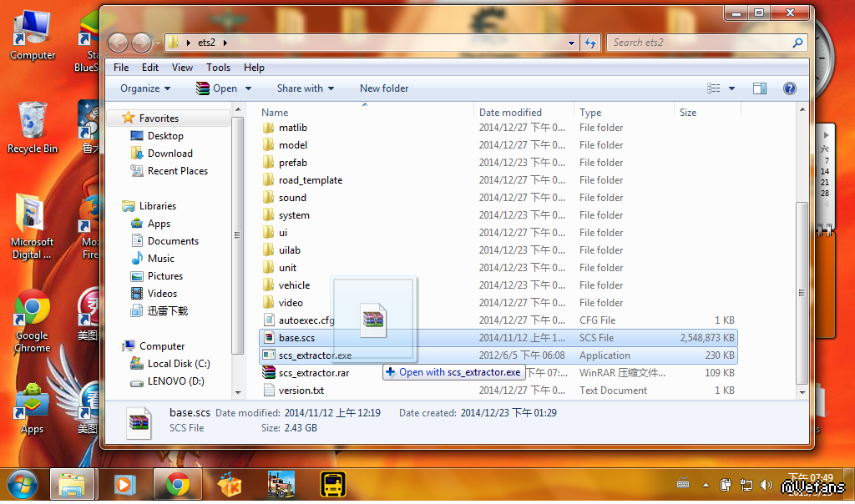Open the dropdown arrow beside Open

pos(248,88)
